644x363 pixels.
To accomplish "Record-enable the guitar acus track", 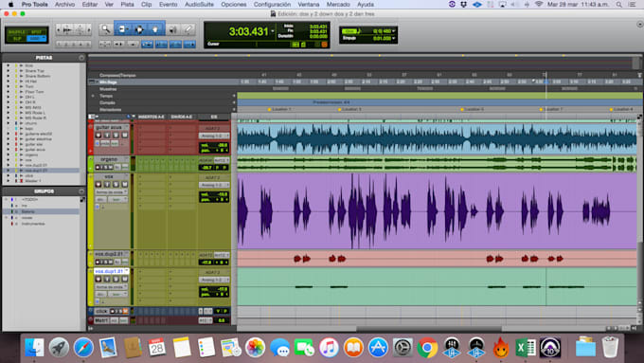I will coord(98,136).
